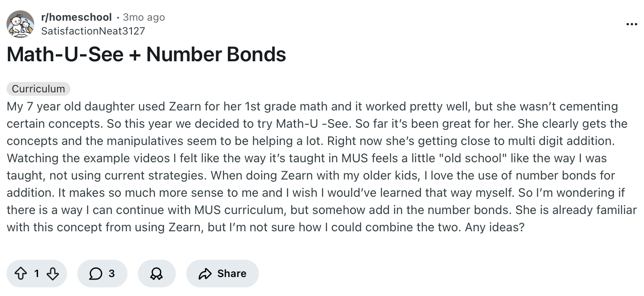
Task: Open the r/homeschool community avatar
Action: [20, 23]
